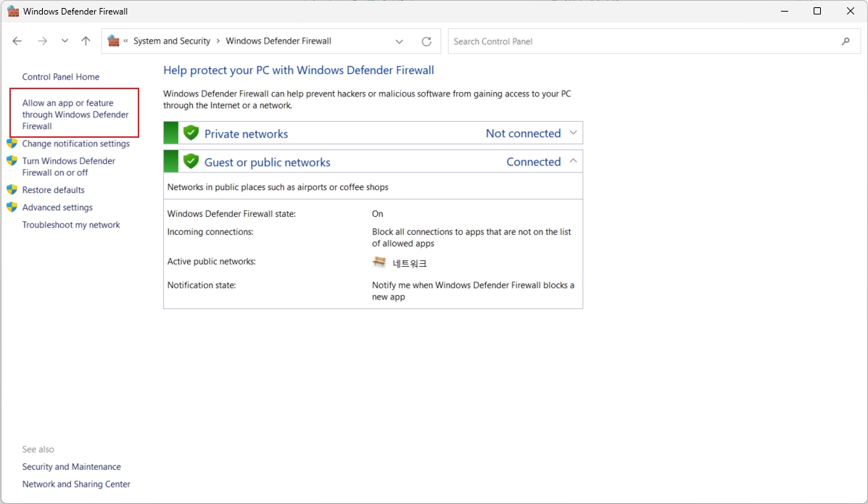Screen dimensions: 868x504
Task: Click the Private networks heading
Action: tap(247, 134)
